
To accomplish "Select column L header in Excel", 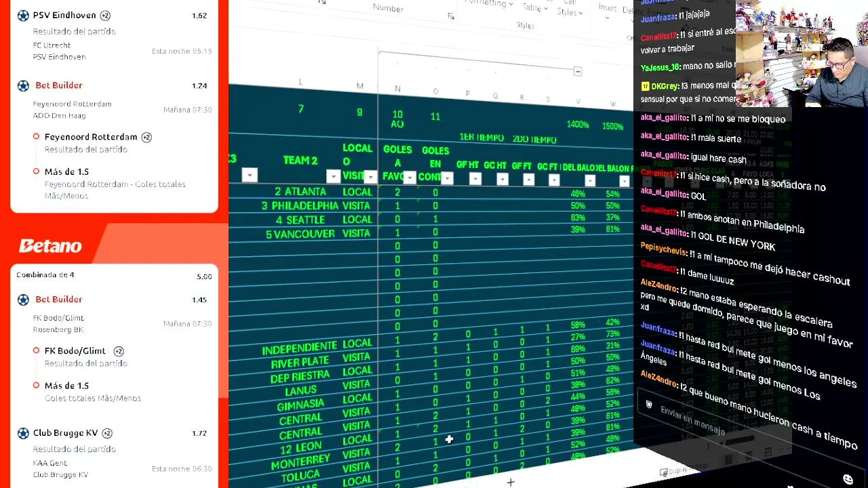I will (300, 82).
